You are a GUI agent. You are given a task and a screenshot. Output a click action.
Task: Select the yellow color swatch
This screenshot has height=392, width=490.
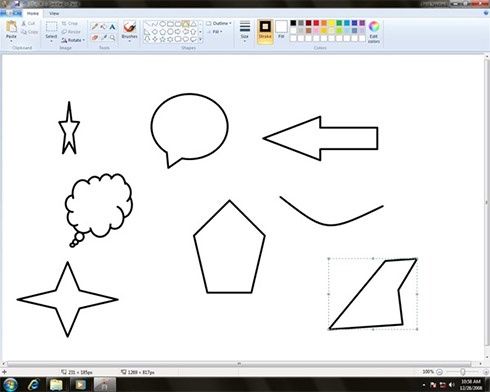[331, 23]
